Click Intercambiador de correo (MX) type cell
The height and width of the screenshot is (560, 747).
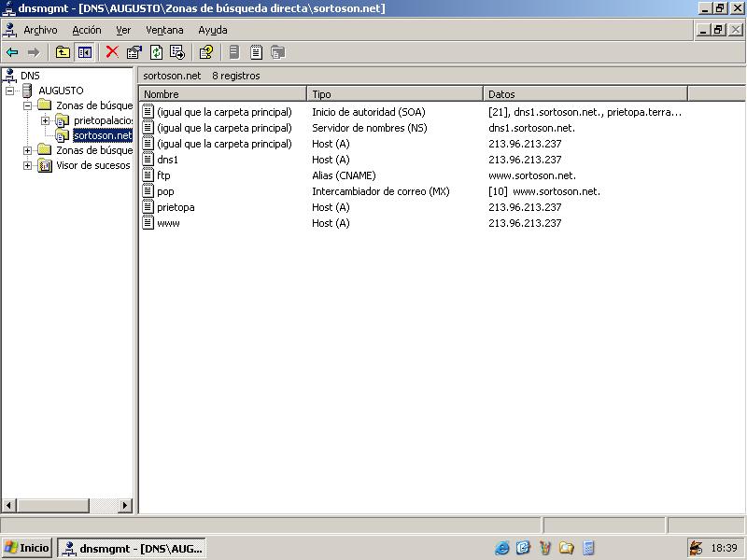[x=381, y=191]
